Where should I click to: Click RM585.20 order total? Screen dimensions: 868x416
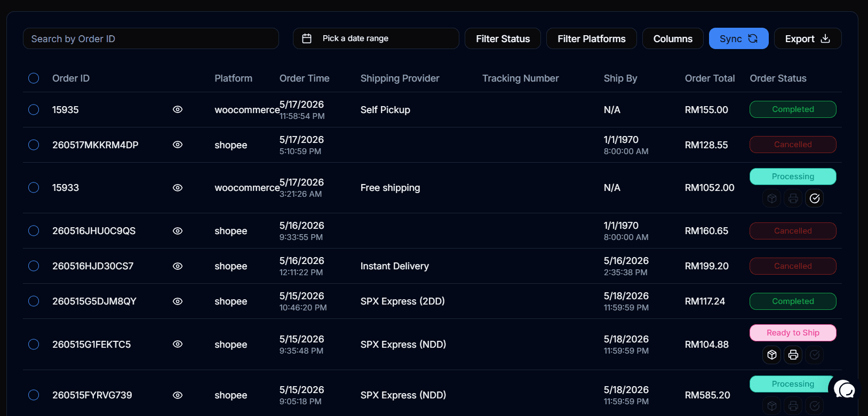tap(707, 395)
